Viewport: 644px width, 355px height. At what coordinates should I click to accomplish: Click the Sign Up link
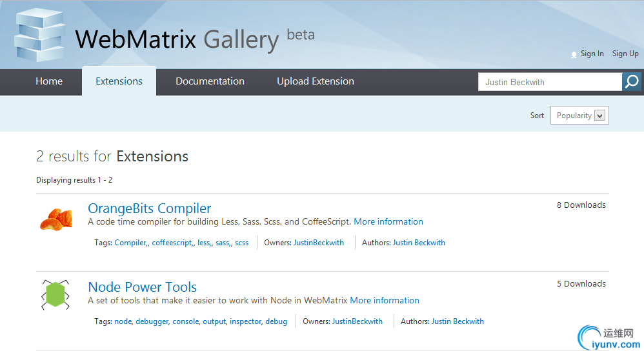625,54
